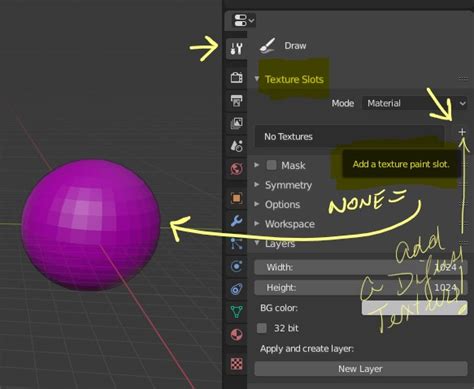Open the Material properties tab
The height and width of the screenshot is (389, 474).
tap(236, 335)
